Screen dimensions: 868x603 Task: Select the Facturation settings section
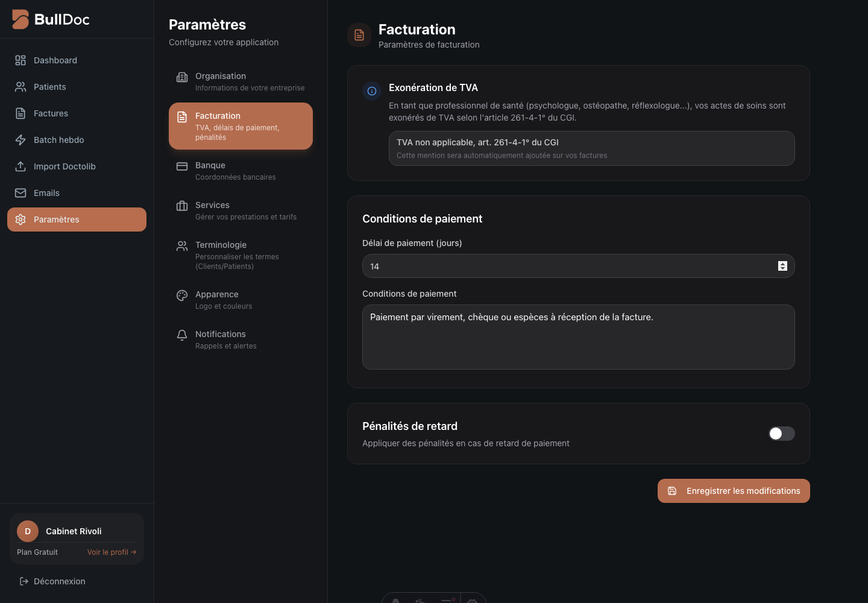tap(241, 126)
